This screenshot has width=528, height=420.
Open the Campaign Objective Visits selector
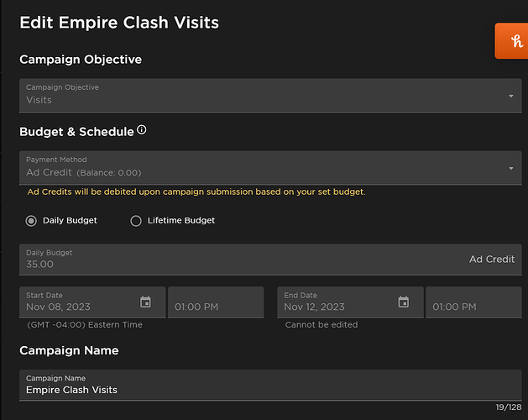coord(252,96)
